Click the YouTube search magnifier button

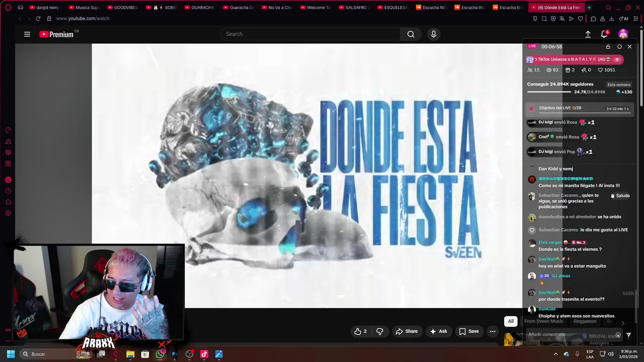[x=411, y=34]
